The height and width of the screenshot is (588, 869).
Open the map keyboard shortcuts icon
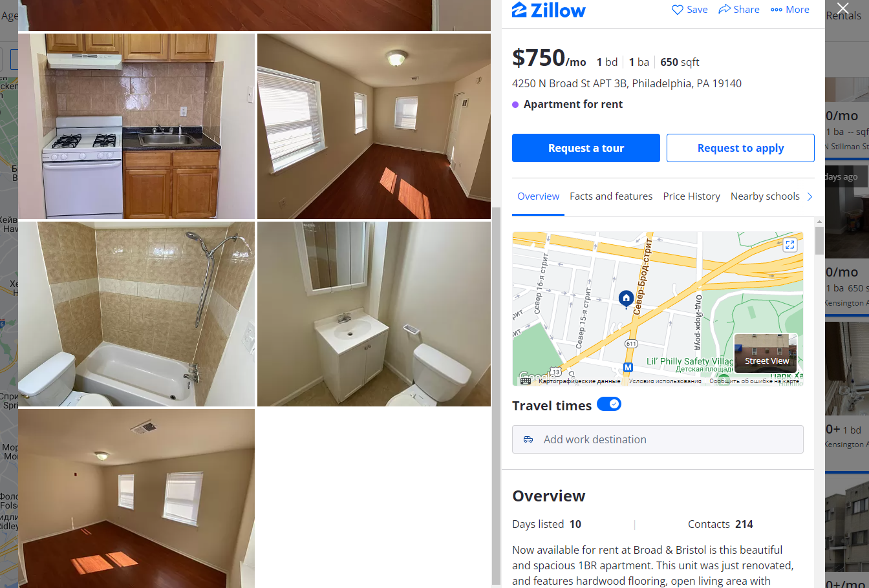click(526, 381)
